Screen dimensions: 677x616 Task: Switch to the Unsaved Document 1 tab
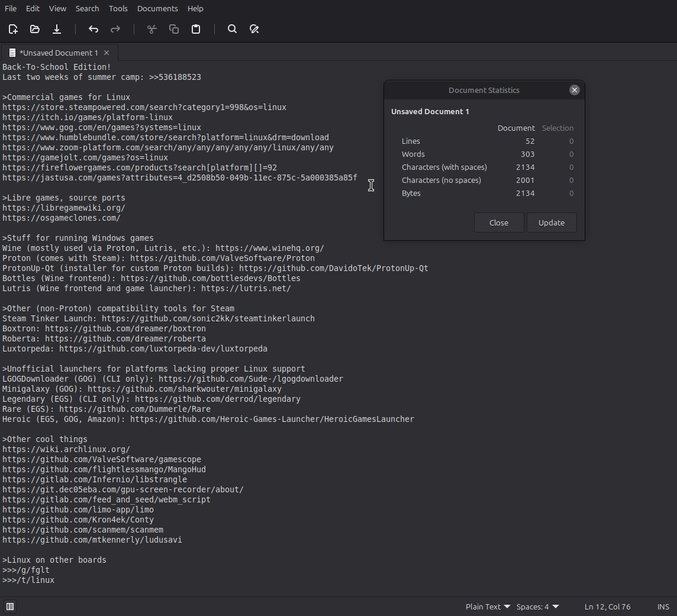click(x=59, y=53)
